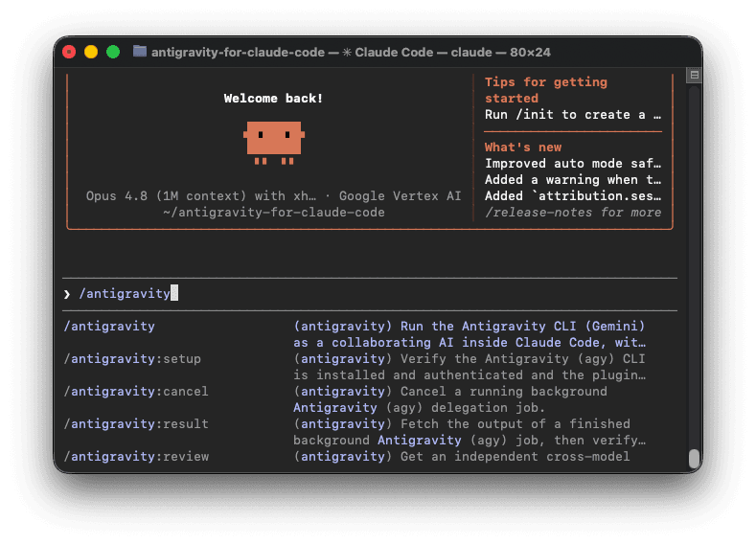Click the 'Opus 4.8 (1M context)' model text

(167, 196)
